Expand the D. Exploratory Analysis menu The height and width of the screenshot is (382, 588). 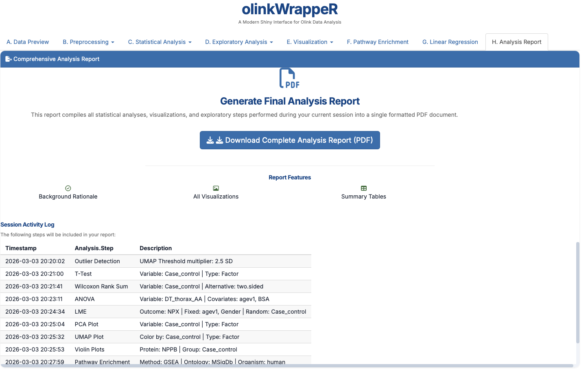pyautogui.click(x=239, y=42)
